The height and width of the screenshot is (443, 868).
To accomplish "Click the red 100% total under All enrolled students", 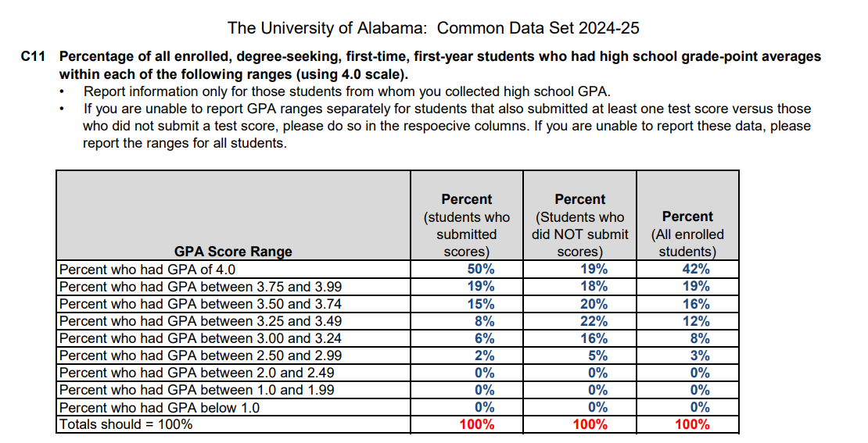I will tap(692, 424).
